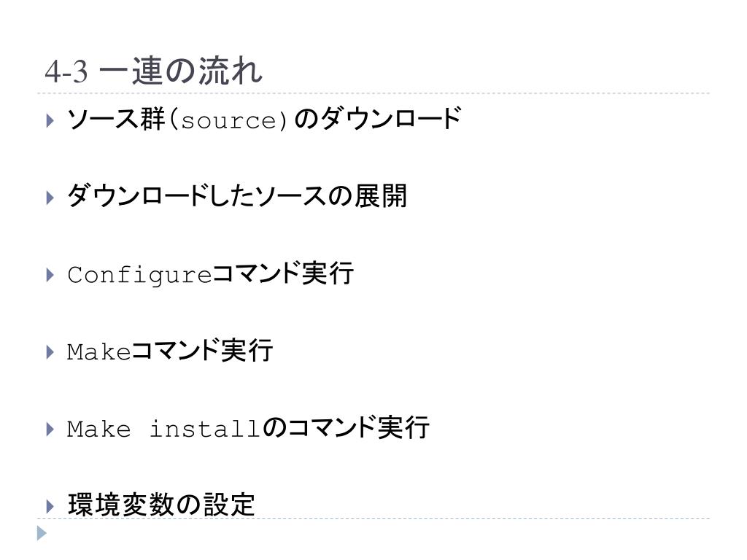Select the Makeコマンド実行 line without install
Screen dimensions: 747x560
[170, 351]
